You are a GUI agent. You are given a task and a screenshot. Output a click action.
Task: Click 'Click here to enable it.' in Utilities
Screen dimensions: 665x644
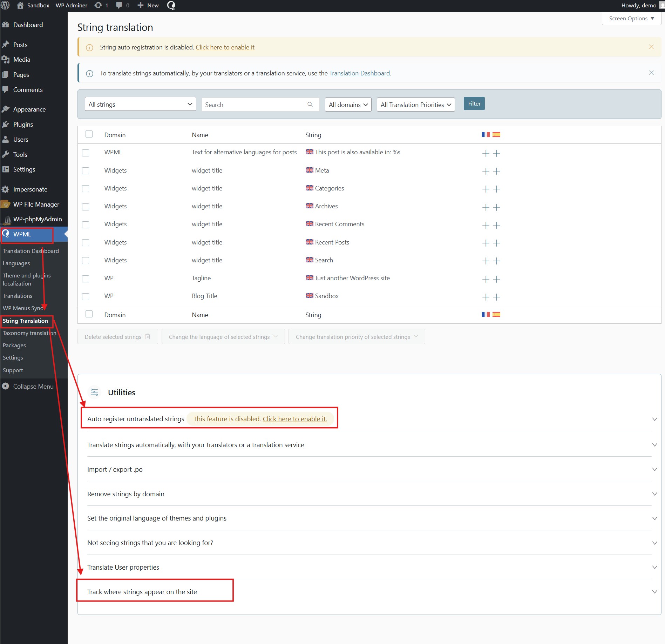coord(295,419)
